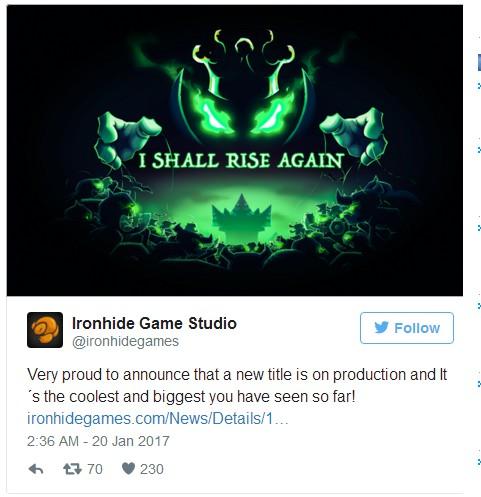Open the Ironhide orange avatar icon
The image size is (481, 497).
[45, 330]
